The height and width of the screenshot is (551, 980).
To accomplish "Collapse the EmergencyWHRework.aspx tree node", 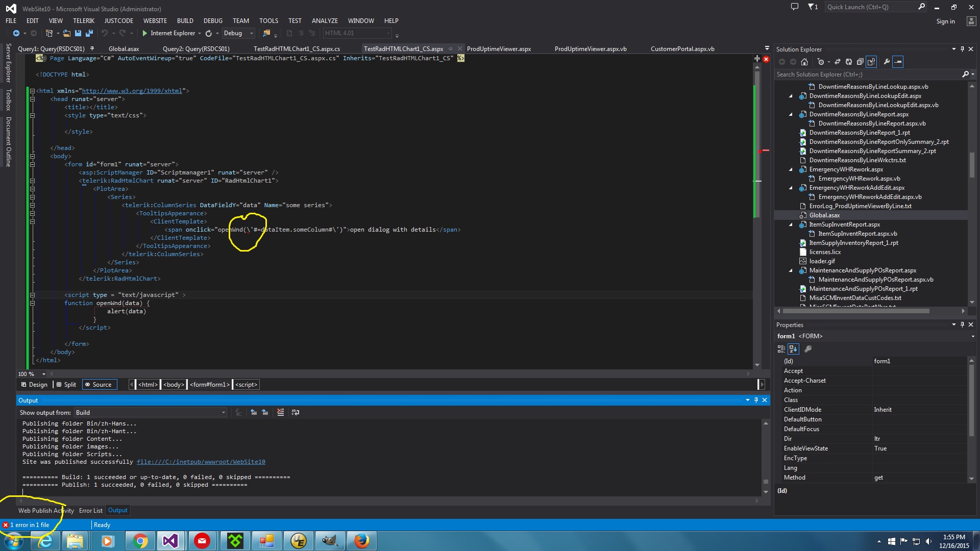I will [791, 169].
